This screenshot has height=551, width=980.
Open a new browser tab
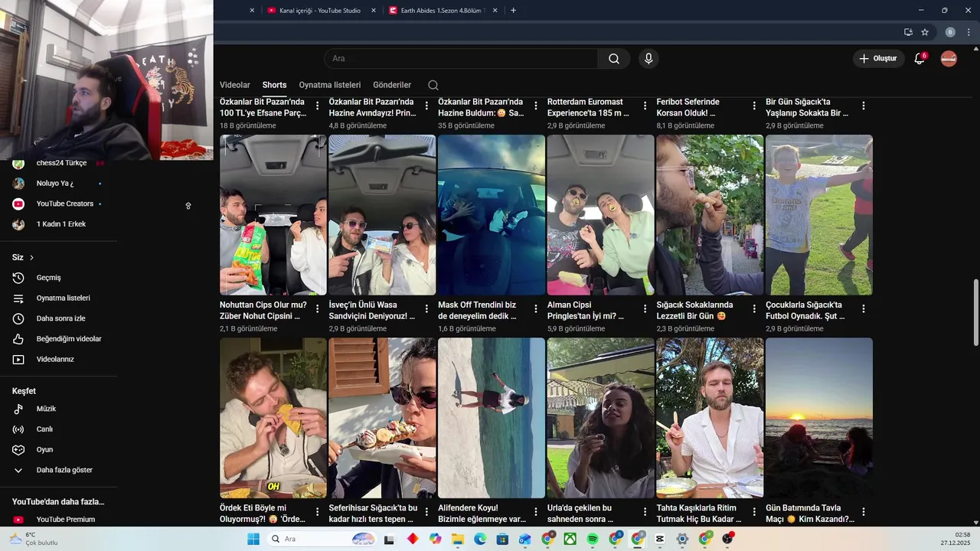[x=513, y=11]
